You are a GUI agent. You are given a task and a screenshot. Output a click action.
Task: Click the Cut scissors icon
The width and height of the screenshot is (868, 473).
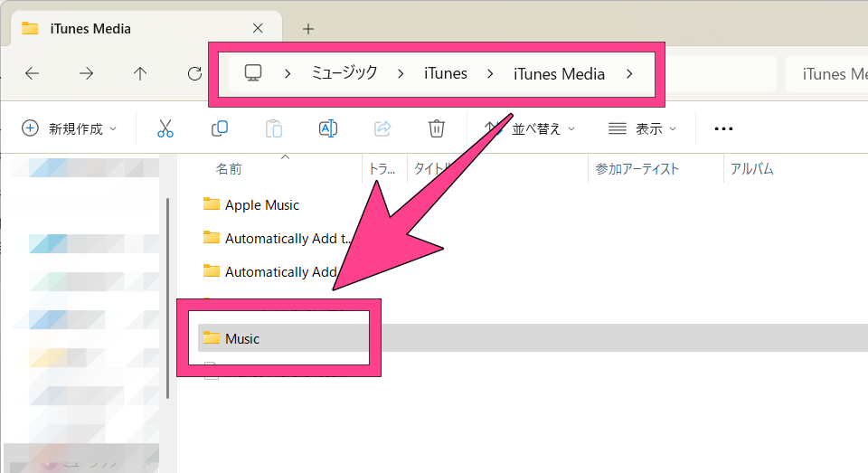tap(165, 128)
